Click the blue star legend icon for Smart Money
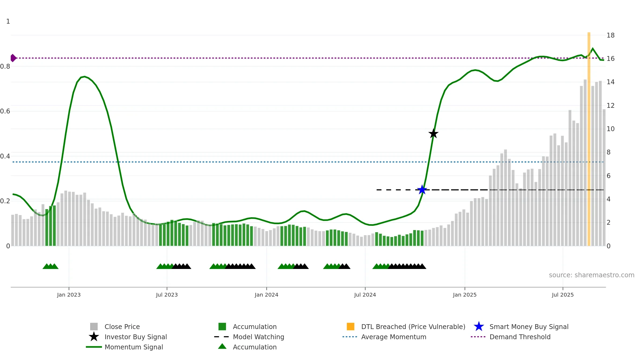 (x=479, y=327)
